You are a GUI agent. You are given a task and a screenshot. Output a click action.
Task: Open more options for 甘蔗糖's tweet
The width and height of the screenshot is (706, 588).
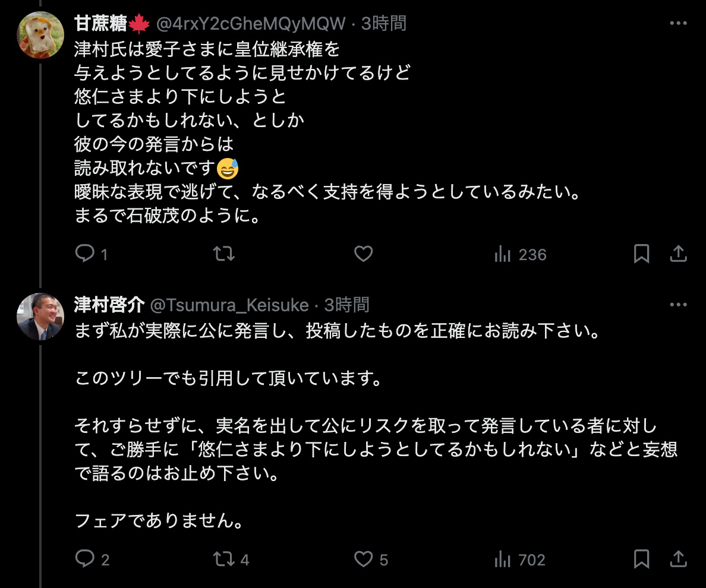[678, 23]
